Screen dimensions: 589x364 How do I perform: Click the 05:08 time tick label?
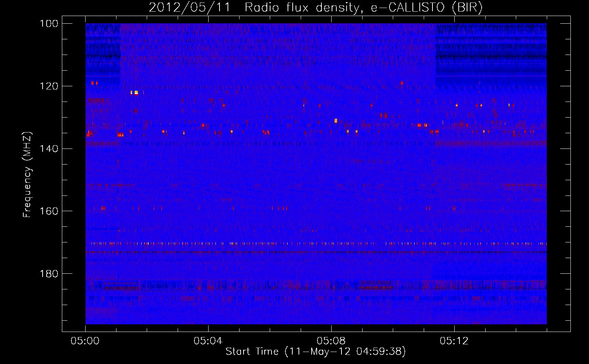point(331,341)
